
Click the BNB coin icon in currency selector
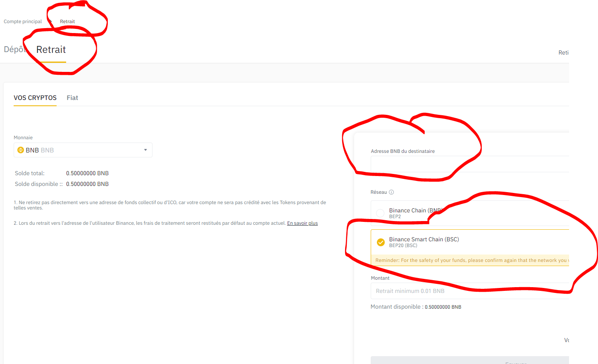point(20,150)
